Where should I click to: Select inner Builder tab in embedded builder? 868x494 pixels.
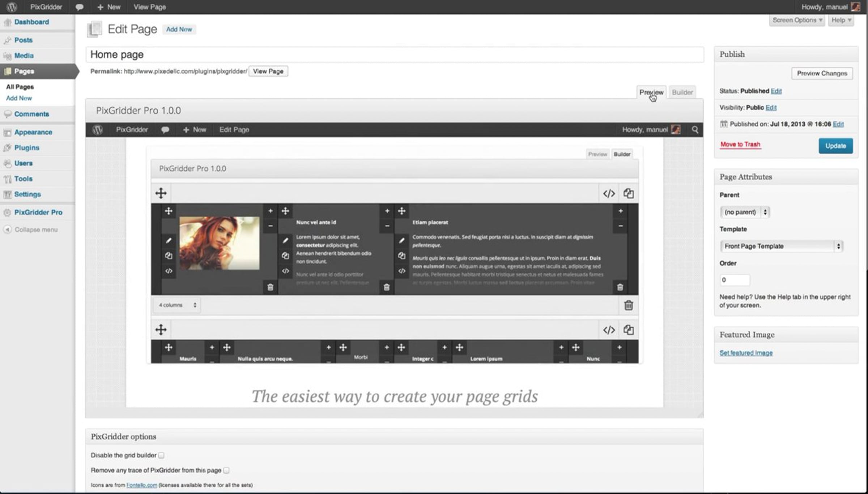pos(622,154)
